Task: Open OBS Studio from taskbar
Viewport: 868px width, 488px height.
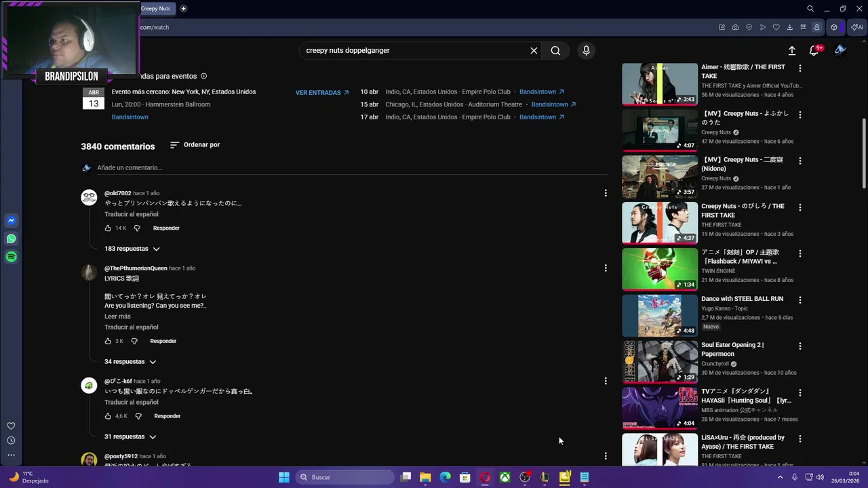Action: 525,477
